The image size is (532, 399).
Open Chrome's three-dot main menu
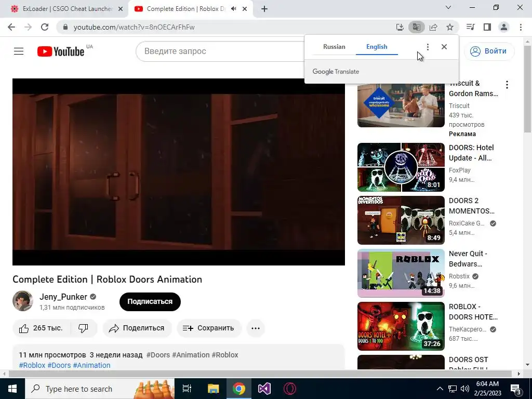[x=521, y=27]
